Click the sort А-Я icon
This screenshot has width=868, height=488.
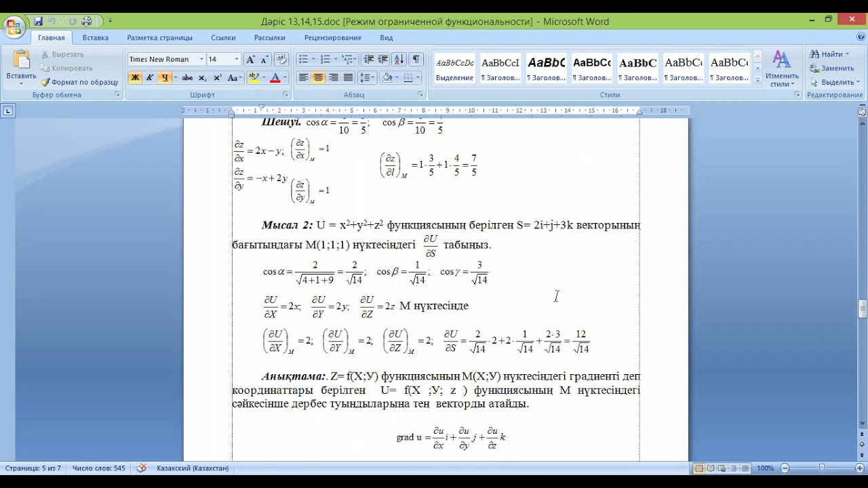[399, 59]
